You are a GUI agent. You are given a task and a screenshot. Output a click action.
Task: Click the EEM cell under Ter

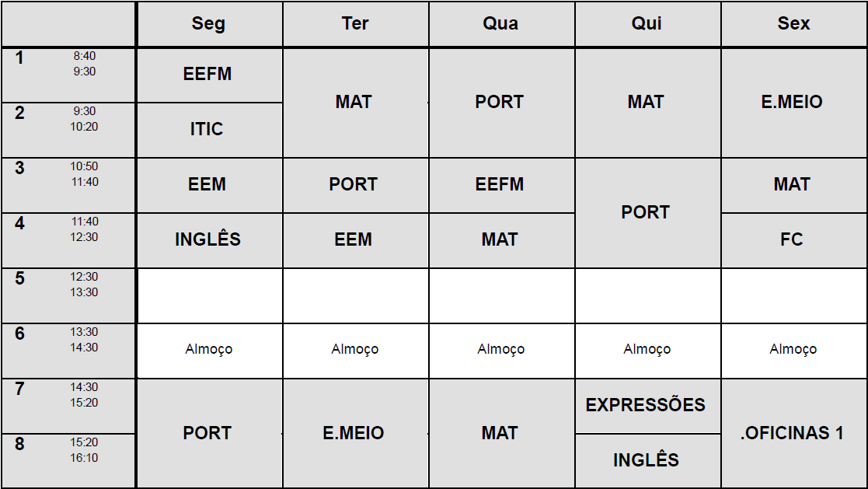point(354,239)
